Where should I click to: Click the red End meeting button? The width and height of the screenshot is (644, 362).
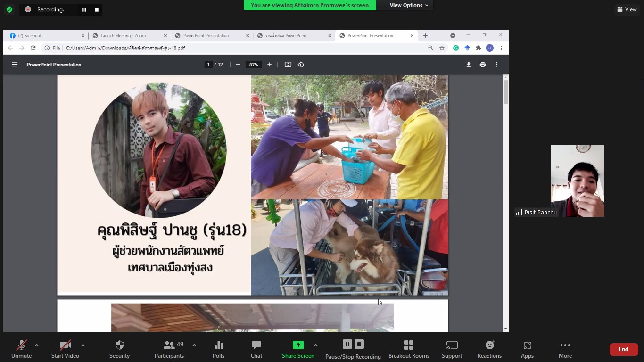coord(623,349)
